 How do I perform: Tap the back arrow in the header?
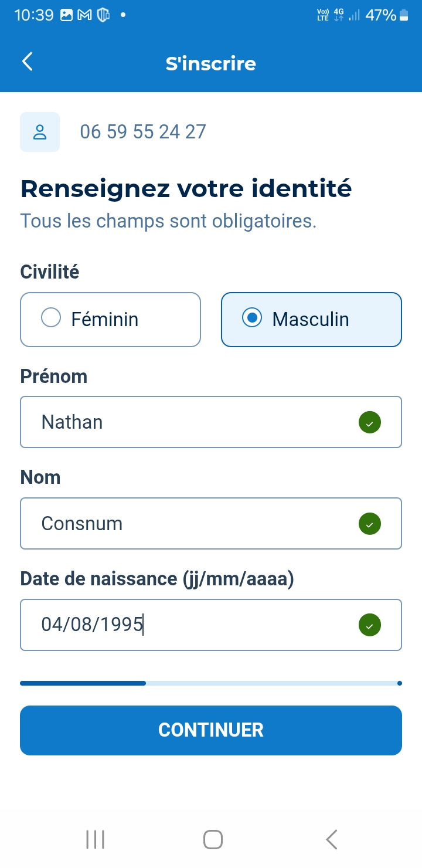27,62
